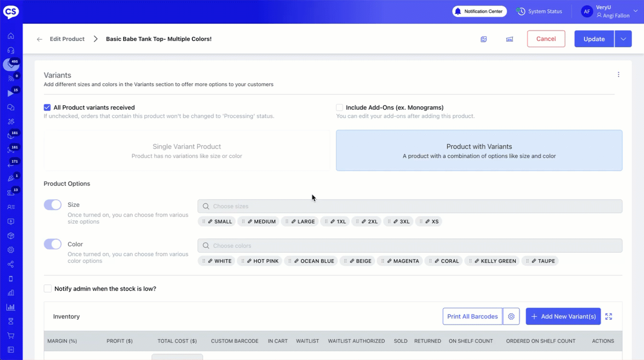Turn off the Size option toggle
This screenshot has height=360, width=644.
click(x=53, y=205)
